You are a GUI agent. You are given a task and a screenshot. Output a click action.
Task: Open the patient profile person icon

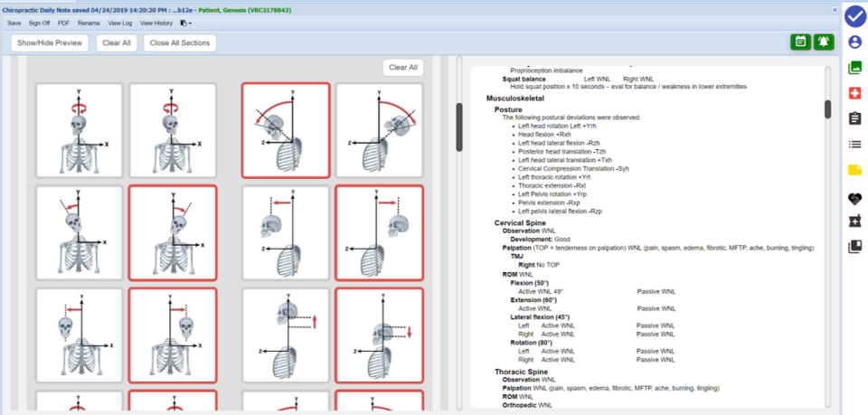click(x=854, y=42)
